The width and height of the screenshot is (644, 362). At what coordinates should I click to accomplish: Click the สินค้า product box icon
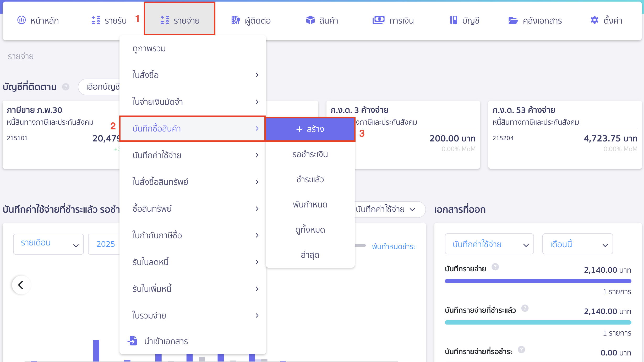tap(310, 20)
